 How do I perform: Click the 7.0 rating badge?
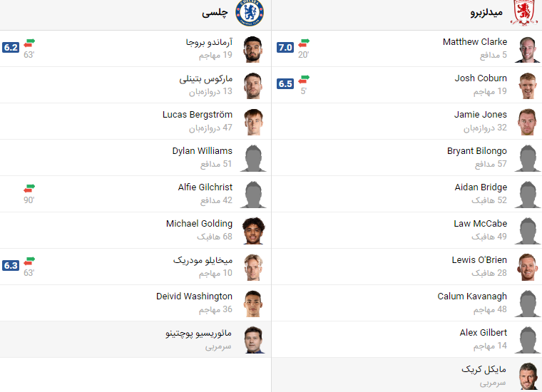[x=285, y=47]
